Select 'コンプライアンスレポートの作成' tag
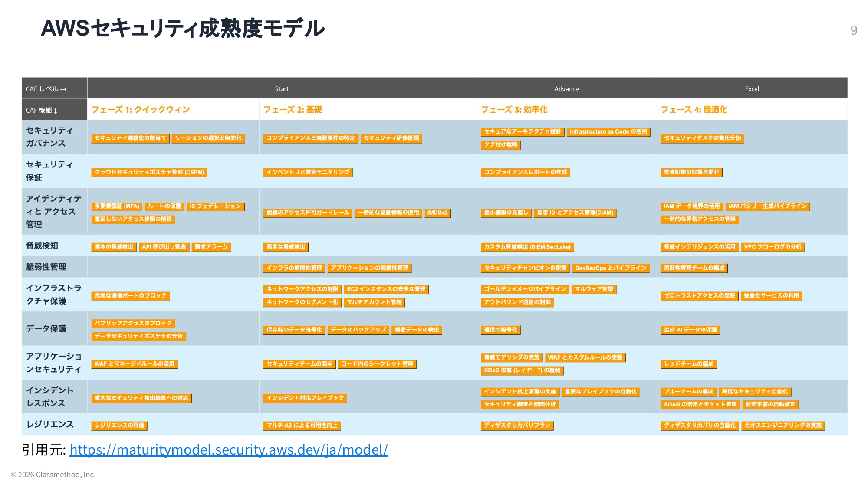This screenshot has height=488, width=868. point(525,172)
